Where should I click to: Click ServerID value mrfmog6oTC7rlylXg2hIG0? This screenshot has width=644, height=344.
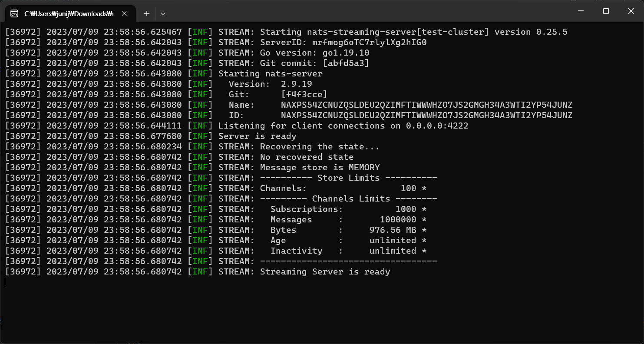pyautogui.click(x=370, y=43)
